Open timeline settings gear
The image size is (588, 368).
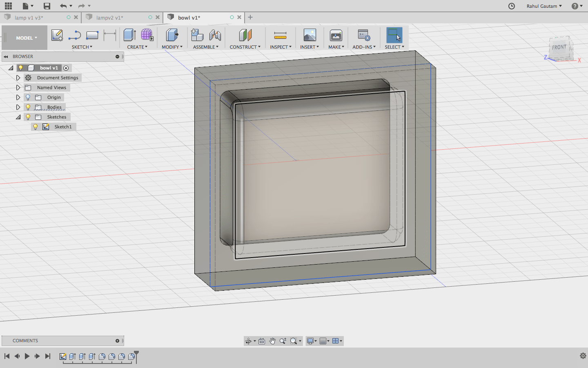(x=583, y=356)
